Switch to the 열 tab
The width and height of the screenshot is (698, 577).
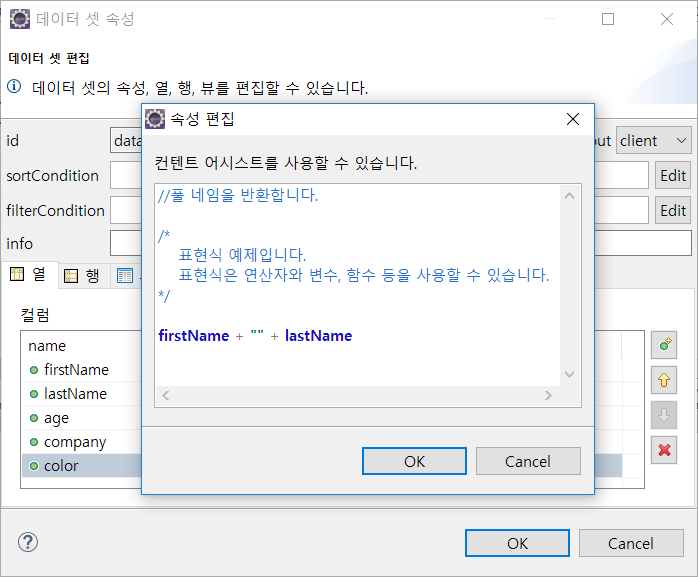tap(28, 275)
